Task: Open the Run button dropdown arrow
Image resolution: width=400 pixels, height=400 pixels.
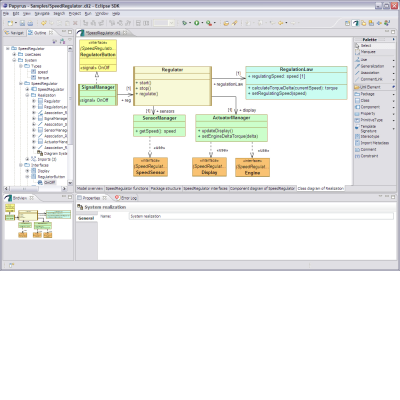Action: click(x=202, y=23)
